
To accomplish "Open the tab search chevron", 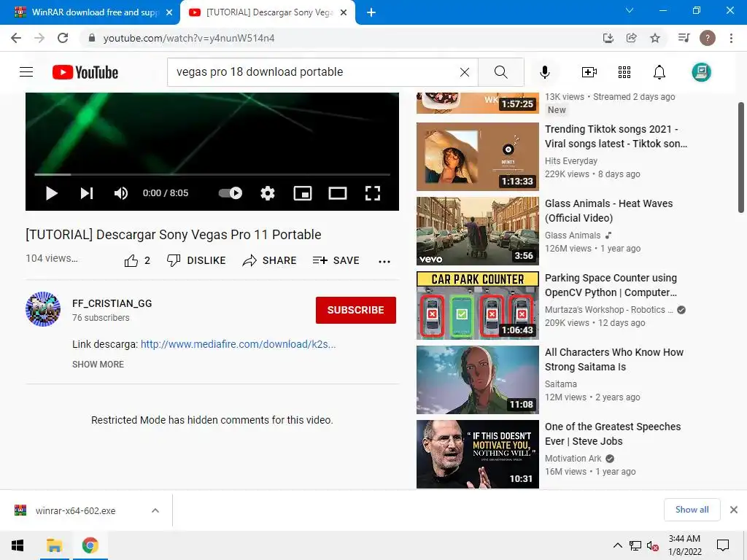I will pyautogui.click(x=630, y=10).
